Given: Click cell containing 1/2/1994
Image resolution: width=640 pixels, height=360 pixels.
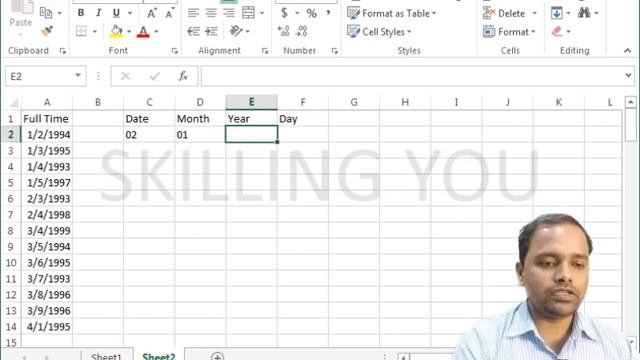Looking at the screenshot, I should (x=47, y=135).
